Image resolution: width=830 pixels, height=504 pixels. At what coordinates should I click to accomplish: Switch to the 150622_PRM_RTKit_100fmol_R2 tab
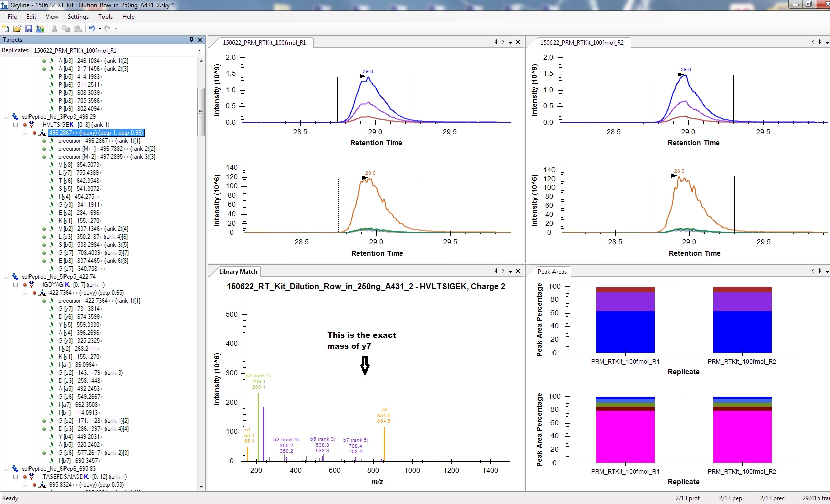click(582, 43)
